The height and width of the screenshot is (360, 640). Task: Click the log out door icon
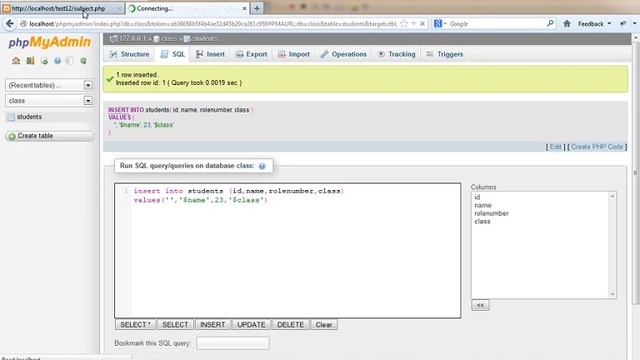(30, 61)
